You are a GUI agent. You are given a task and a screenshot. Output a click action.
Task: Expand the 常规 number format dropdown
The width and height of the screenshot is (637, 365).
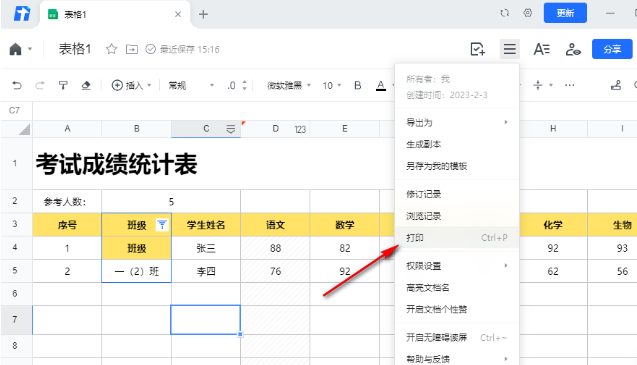point(191,85)
